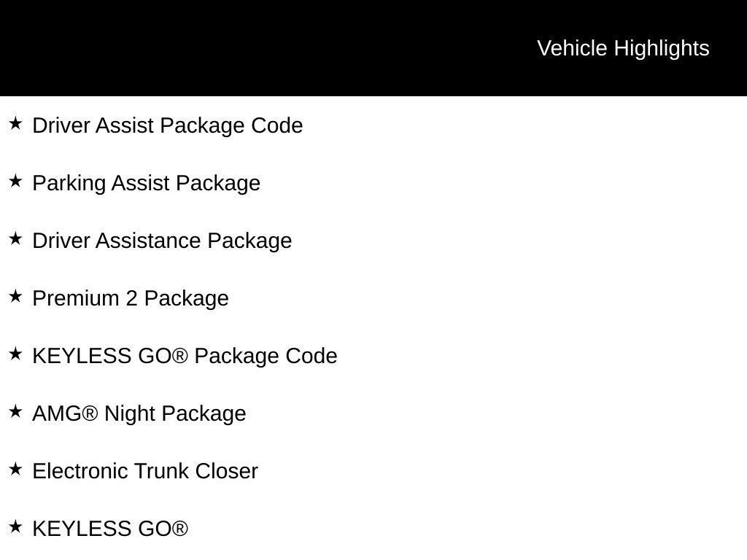Viewport: 747px width, 560px height.
Task: Click the final KEYLESS GO® list entry
Action: [110, 529]
